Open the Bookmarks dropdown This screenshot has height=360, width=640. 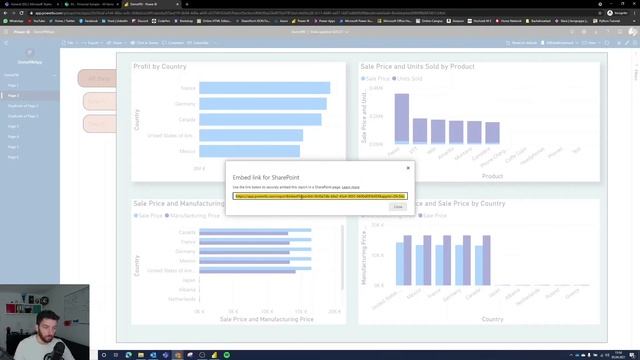(559, 43)
